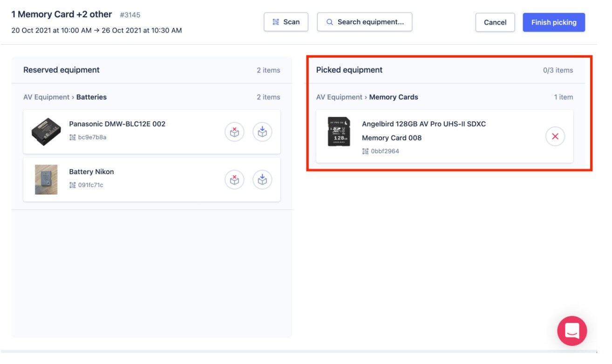Click the 0/3 items counter
This screenshot has height=364, width=612.
(558, 70)
